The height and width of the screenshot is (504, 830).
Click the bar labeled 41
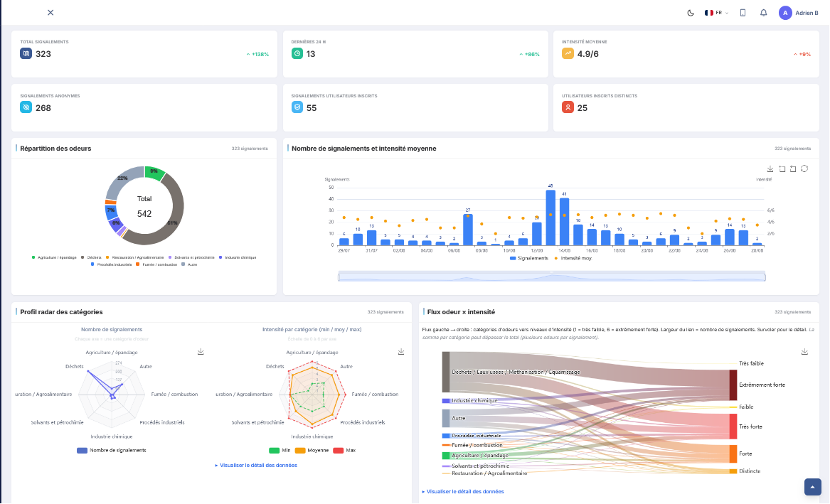click(564, 222)
